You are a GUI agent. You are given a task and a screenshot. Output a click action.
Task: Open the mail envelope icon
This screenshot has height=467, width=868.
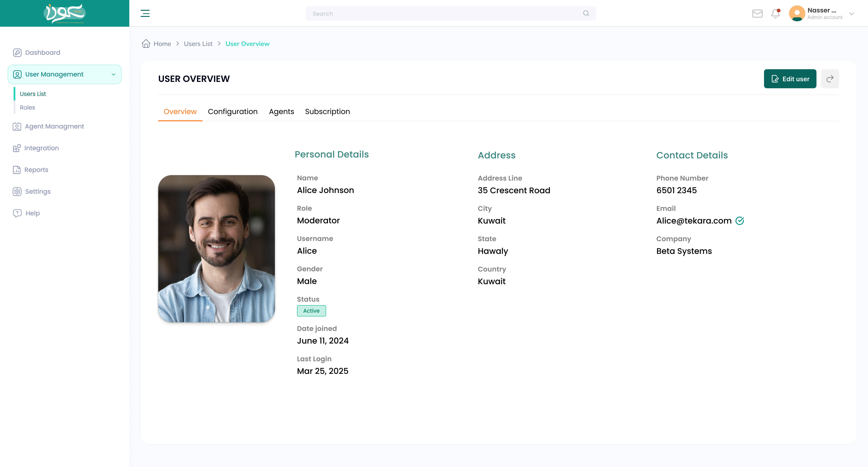pyautogui.click(x=757, y=13)
